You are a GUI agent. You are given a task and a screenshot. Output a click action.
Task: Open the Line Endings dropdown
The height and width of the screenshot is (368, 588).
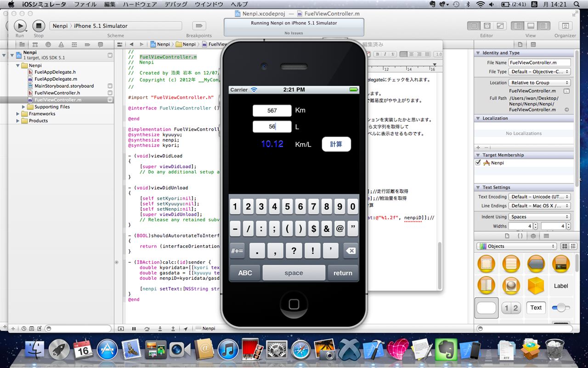click(540, 206)
